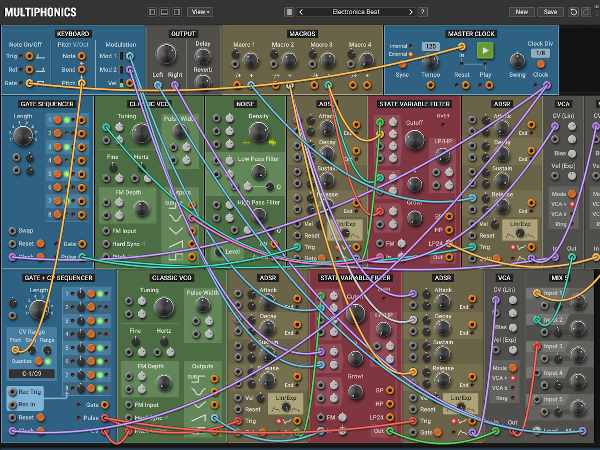Click the Keyboard Trig output jack
600x450 pixels.
pyautogui.click(x=29, y=56)
